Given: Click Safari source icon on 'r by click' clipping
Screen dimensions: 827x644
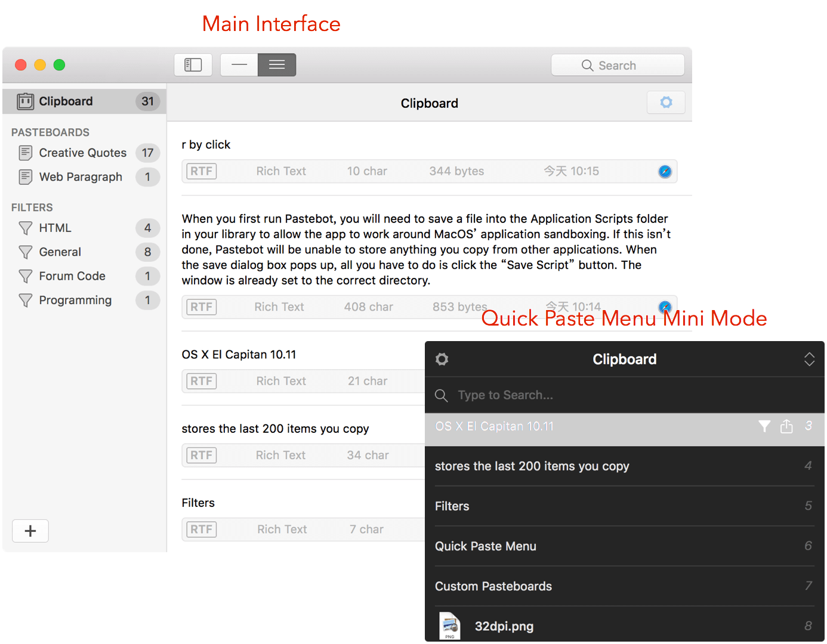Looking at the screenshot, I should [x=665, y=172].
